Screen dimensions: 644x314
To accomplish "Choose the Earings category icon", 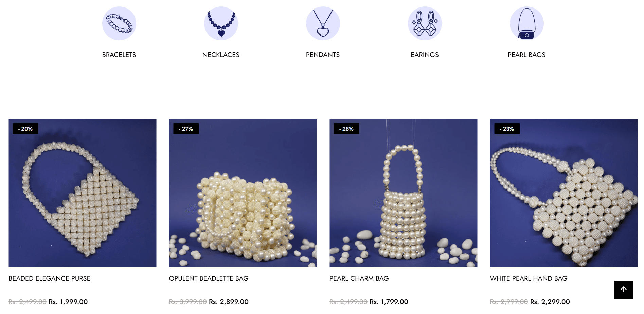I will tap(425, 23).
